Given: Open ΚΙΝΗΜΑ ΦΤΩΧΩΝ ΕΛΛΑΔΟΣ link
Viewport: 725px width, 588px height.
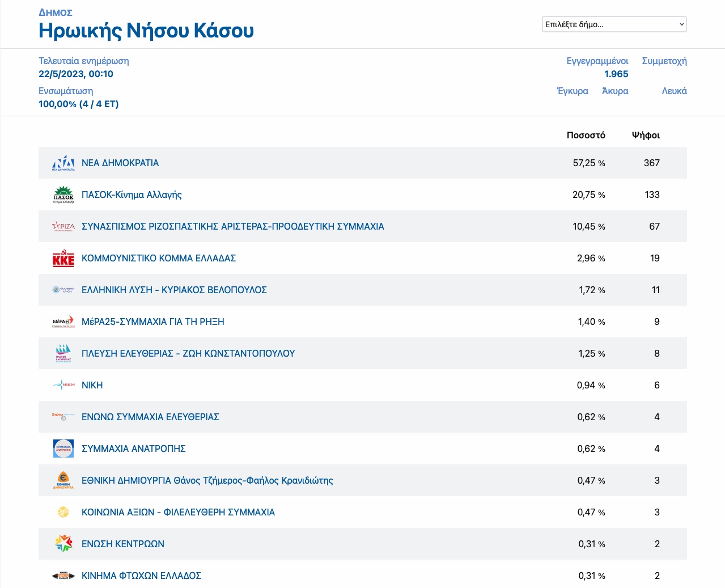Looking at the screenshot, I should 142,576.
